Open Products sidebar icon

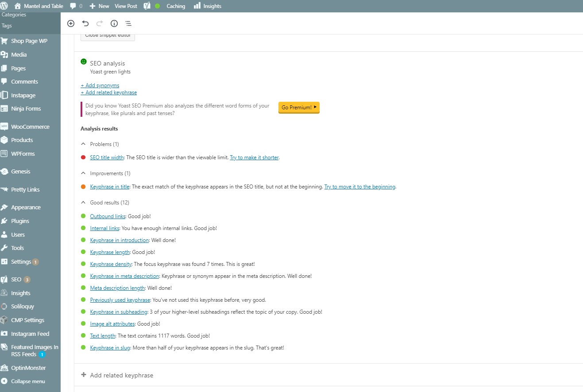click(x=4, y=140)
